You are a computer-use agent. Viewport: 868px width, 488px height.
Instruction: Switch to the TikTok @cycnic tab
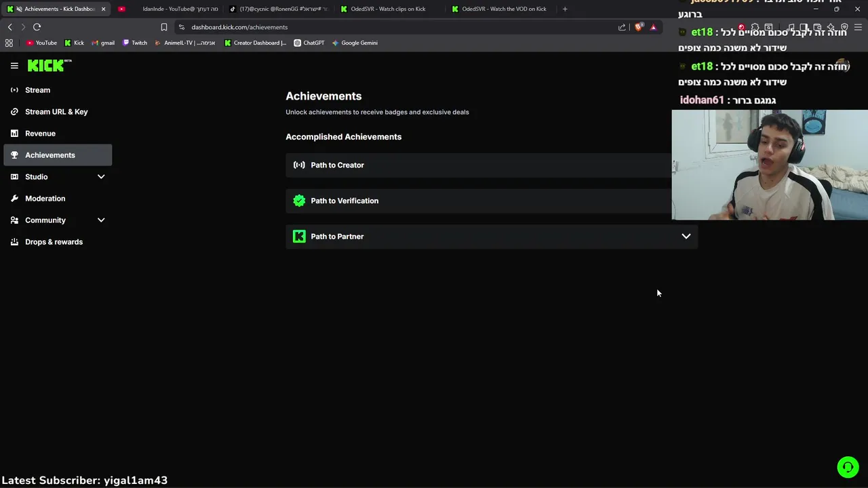click(x=279, y=9)
